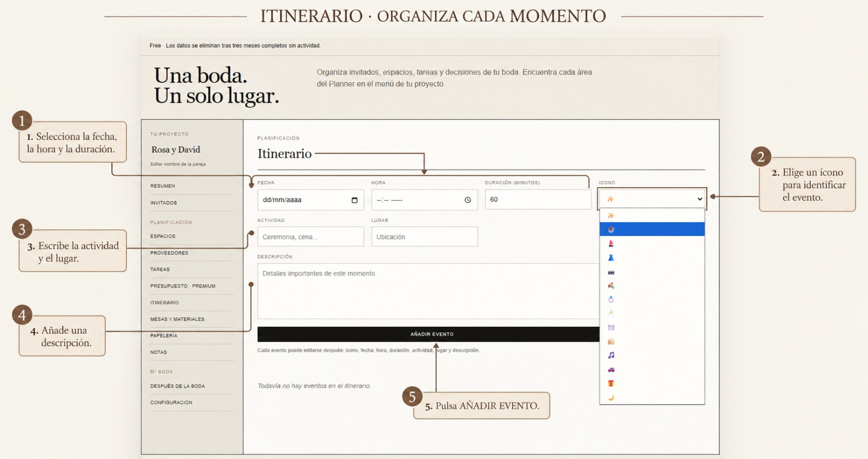Choose the highlighted second icon option
This screenshot has height=459, width=868.
[652, 229]
